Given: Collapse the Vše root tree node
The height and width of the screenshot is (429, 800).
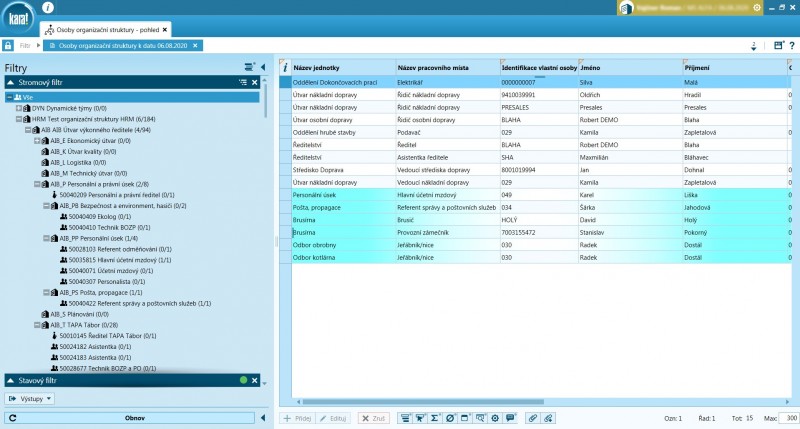Looking at the screenshot, I should tap(9, 97).
